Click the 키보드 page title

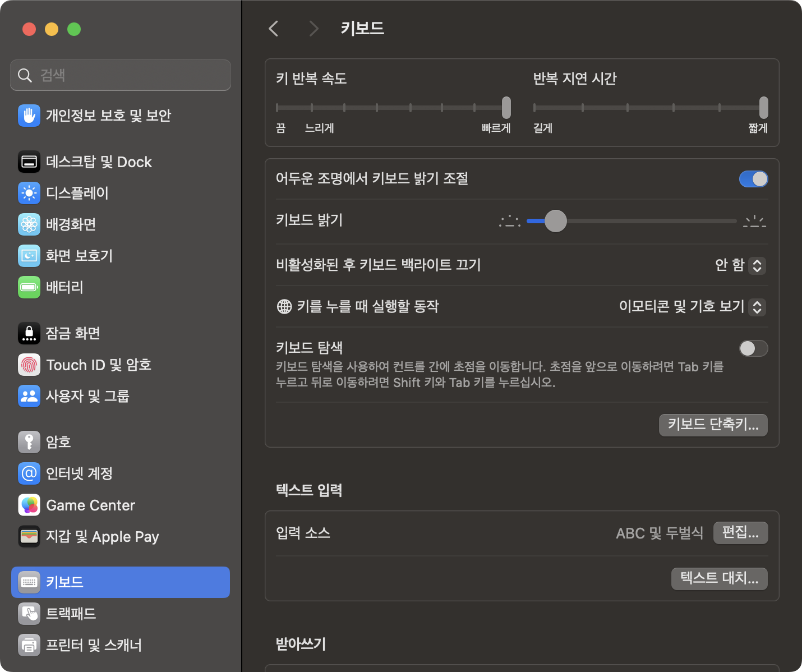[x=362, y=29]
